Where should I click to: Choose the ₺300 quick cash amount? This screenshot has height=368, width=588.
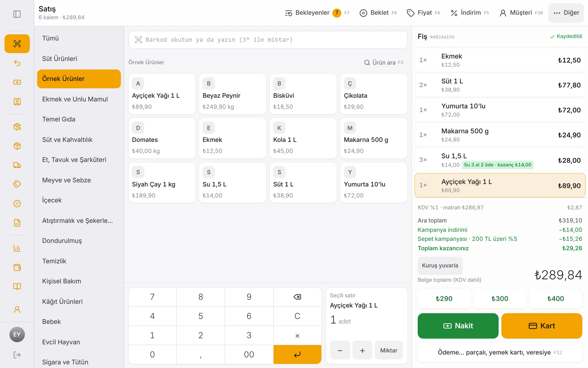(500, 299)
